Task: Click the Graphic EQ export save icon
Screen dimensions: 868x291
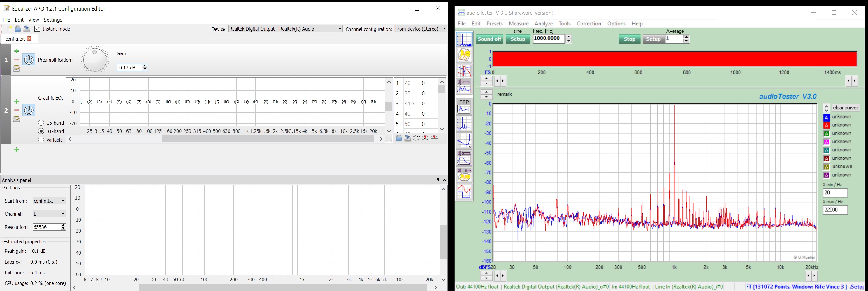Action: click(x=408, y=138)
